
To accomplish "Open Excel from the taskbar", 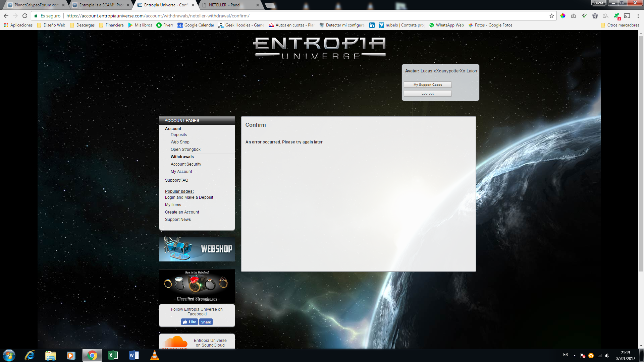I will point(113,355).
